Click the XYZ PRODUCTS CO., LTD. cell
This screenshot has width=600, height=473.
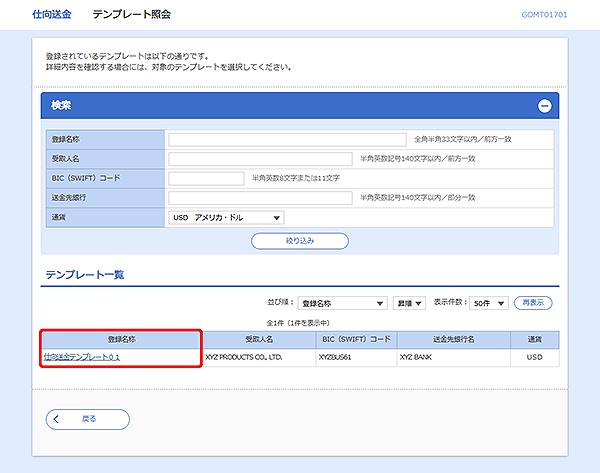pyautogui.click(x=259, y=357)
